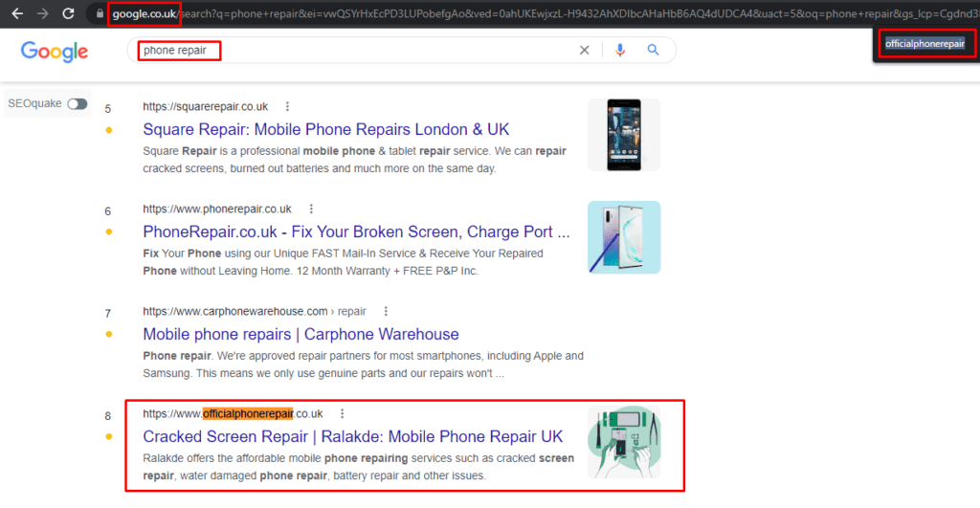Open 'PhoneRepair.co.uk - Fix Your Broken Screen' result

click(x=356, y=232)
